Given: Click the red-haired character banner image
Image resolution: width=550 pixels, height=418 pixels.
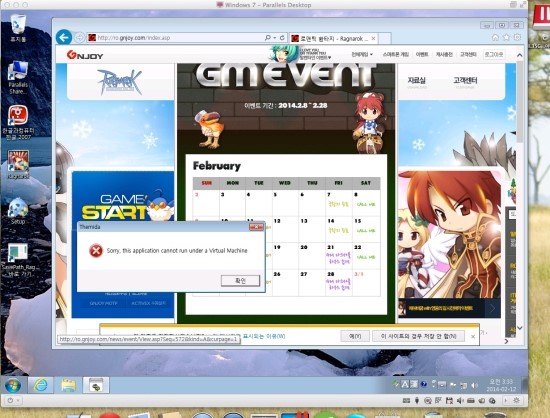Looking at the screenshot, I should click(450, 234).
